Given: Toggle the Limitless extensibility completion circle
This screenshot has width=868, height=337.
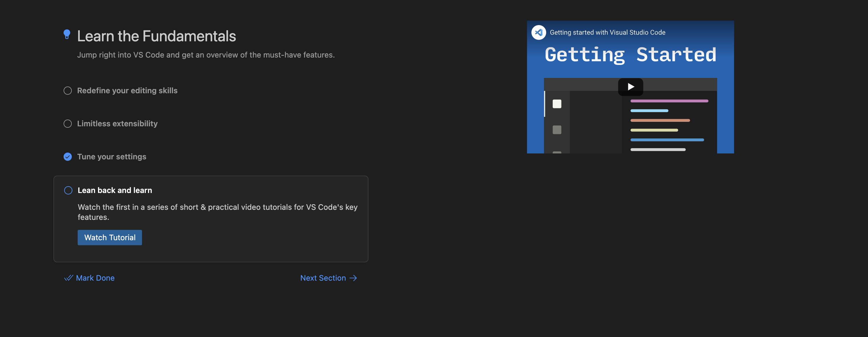Looking at the screenshot, I should (x=68, y=124).
